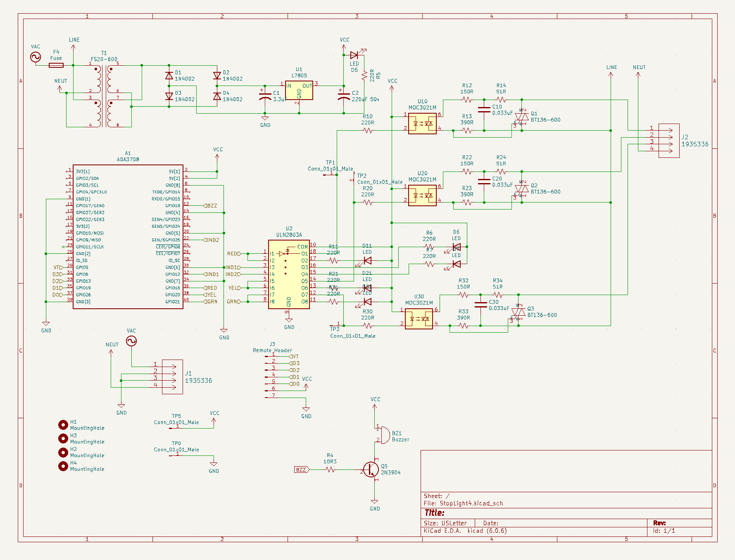Image resolution: width=735 pixels, height=560 pixels.
Task: Select optocoupler U20 MOC3021M
Action: pos(422,195)
